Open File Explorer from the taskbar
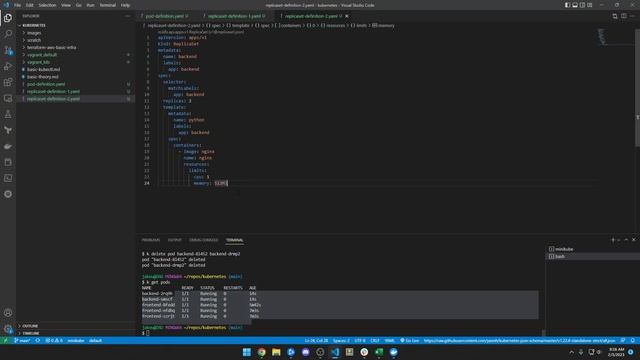 coord(276,352)
